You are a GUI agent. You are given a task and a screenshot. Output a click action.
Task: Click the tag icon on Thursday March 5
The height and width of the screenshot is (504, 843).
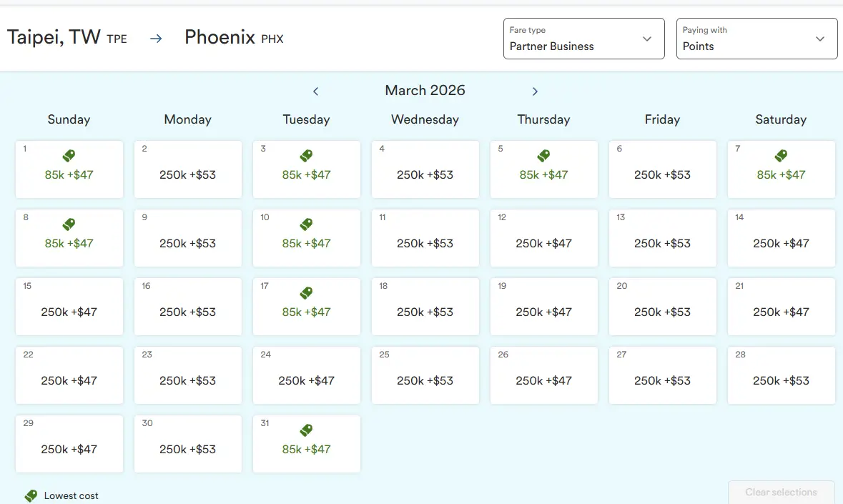coord(543,155)
